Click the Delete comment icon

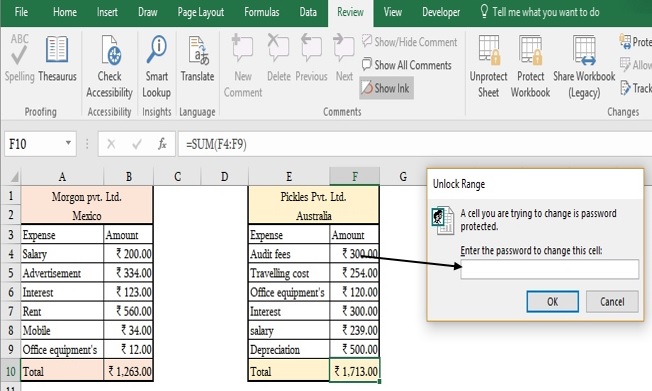click(x=278, y=48)
